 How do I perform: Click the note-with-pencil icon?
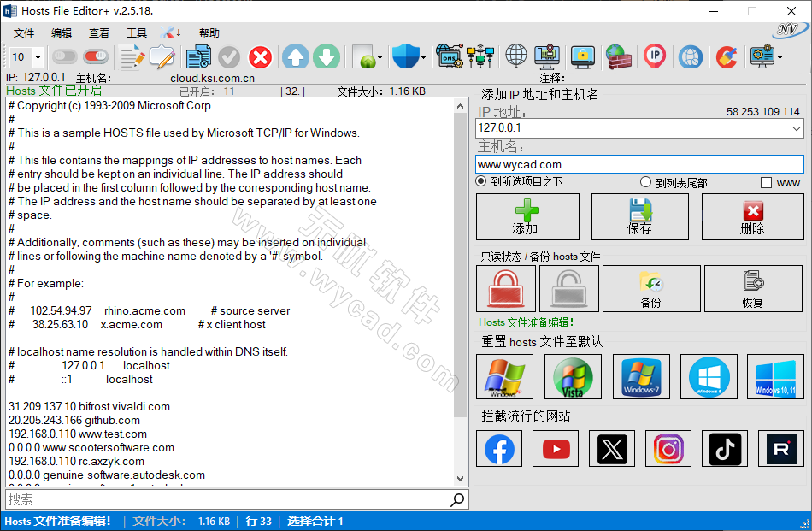point(162,56)
